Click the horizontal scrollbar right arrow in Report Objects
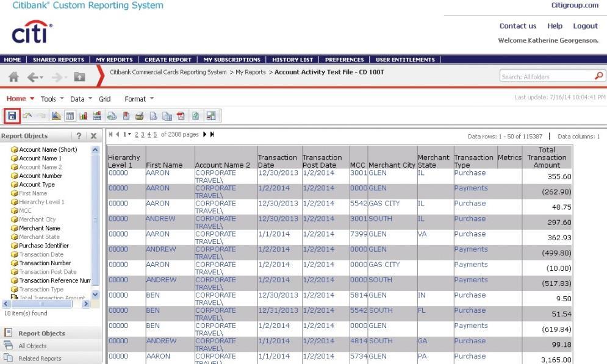 pyautogui.click(x=86, y=304)
